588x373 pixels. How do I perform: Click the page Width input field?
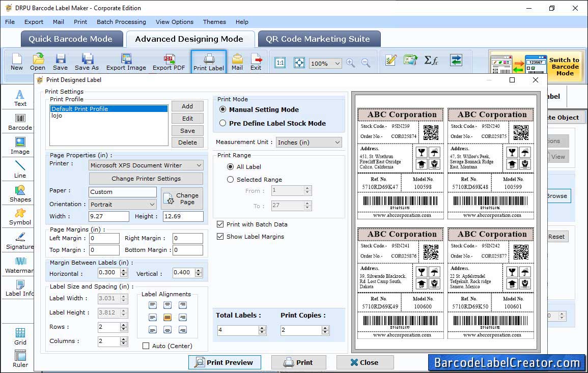(109, 216)
